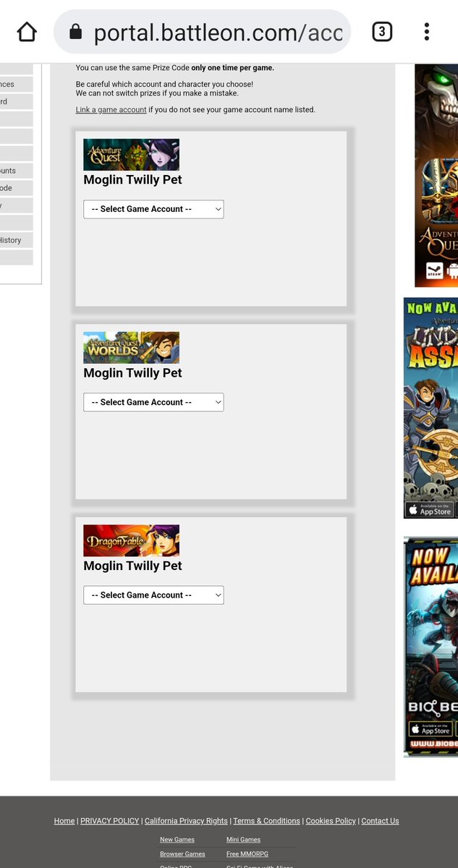Click "Moglin Twilly Pet" title under AdventureQuest Worlds

(132, 373)
